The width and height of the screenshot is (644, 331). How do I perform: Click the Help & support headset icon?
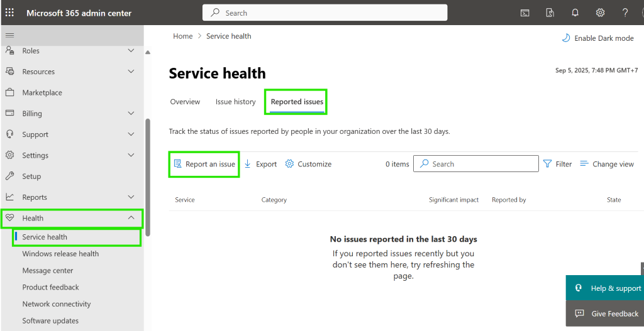pos(579,288)
